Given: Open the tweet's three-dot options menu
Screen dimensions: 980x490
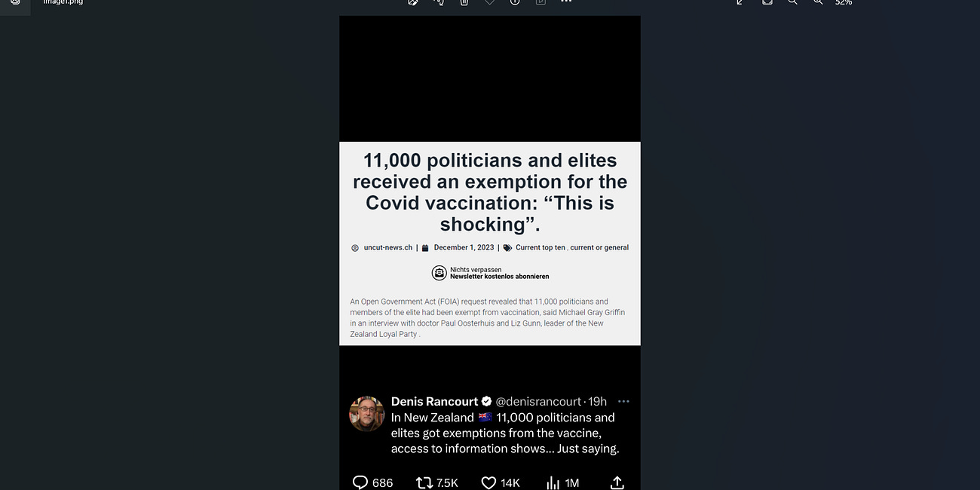Looking at the screenshot, I should coord(623,401).
